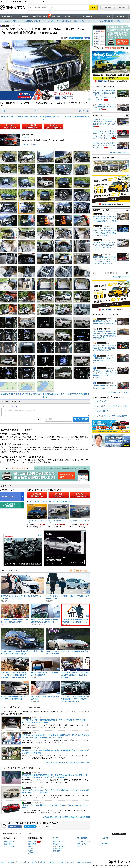Advance the sidebar article carousel right arrow

[127, 273]
